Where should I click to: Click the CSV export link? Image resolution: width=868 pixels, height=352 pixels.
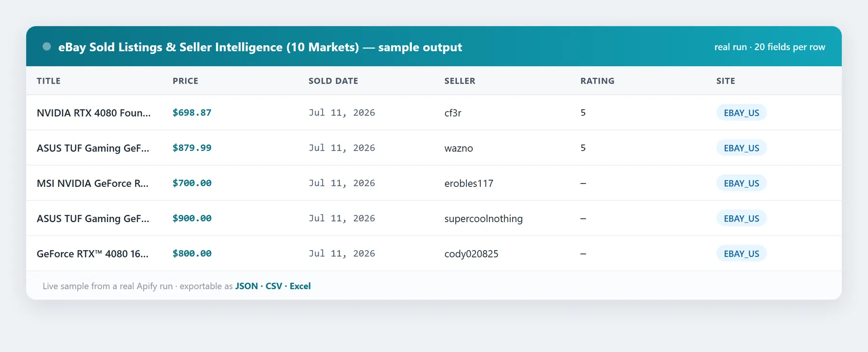(274, 286)
